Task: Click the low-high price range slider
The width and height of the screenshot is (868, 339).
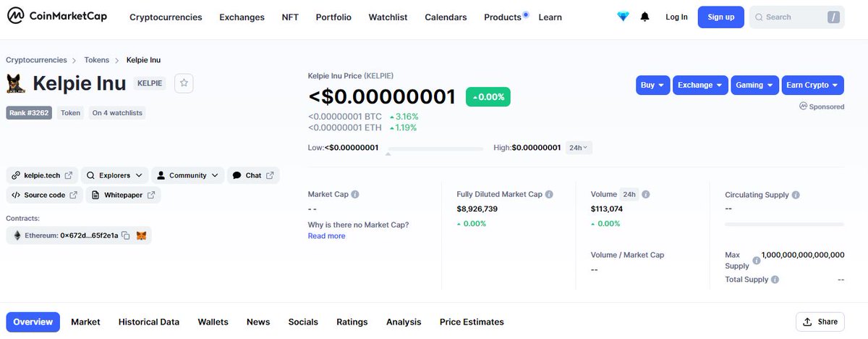Action: pyautogui.click(x=434, y=149)
